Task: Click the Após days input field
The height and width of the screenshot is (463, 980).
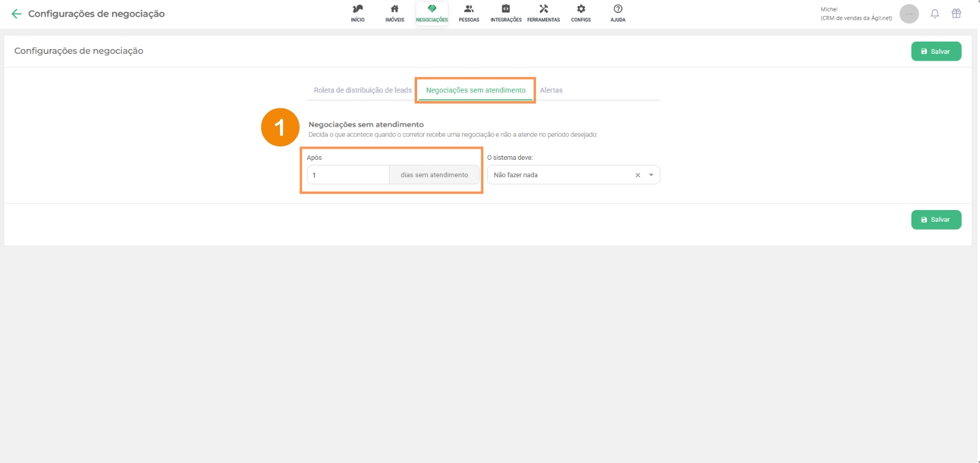Action: pos(348,175)
